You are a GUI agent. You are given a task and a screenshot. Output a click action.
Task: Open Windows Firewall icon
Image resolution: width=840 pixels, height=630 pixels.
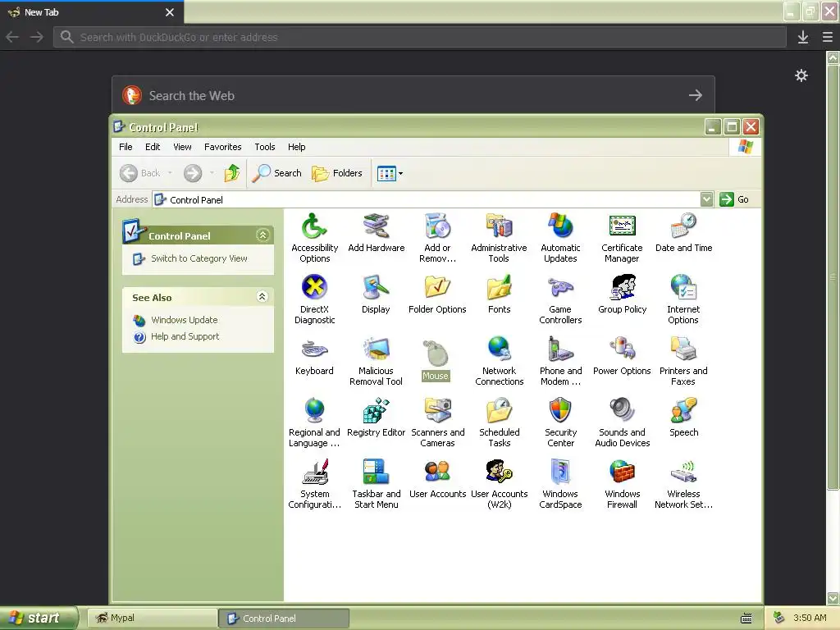click(622, 484)
